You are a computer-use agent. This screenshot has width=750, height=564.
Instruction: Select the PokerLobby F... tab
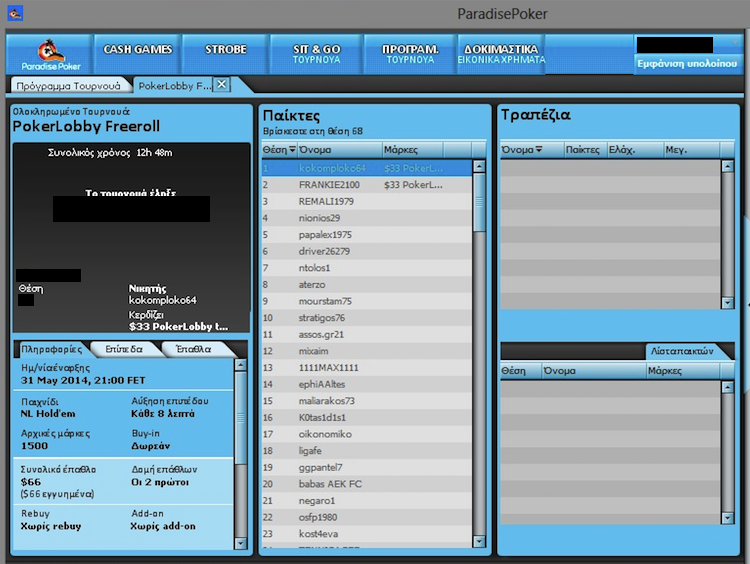174,86
